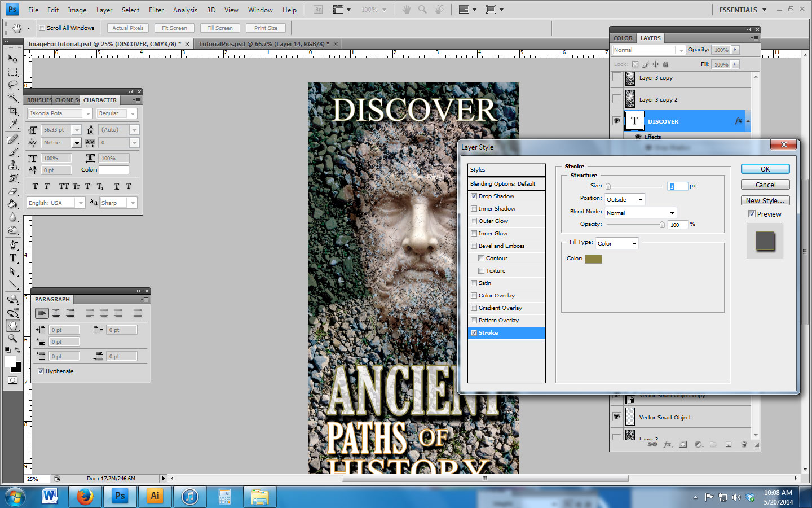Click the Lock all padlock icon in Layers

pyautogui.click(x=666, y=64)
